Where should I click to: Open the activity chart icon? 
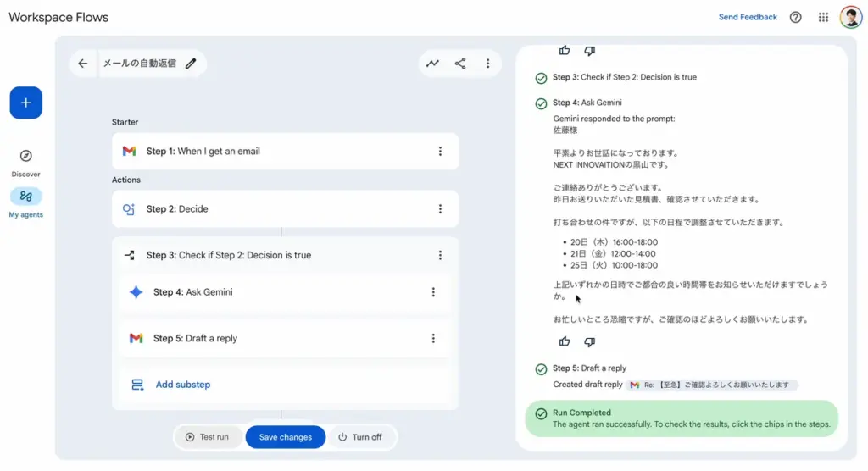(x=432, y=64)
